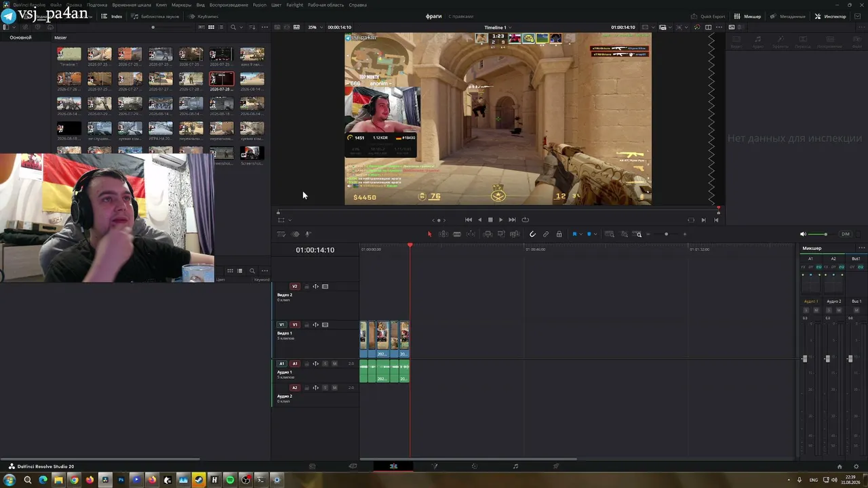Toggle the snapping magnet icon
The image size is (868, 488).
tap(532, 235)
